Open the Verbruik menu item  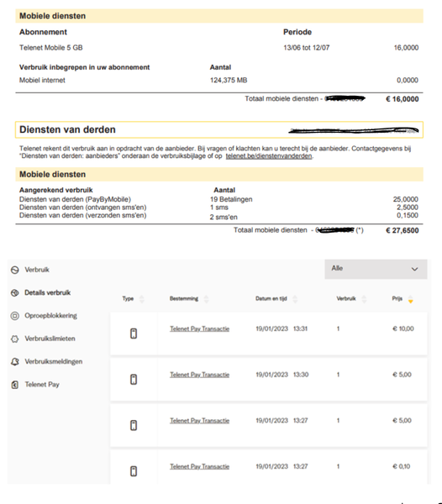coord(37,270)
